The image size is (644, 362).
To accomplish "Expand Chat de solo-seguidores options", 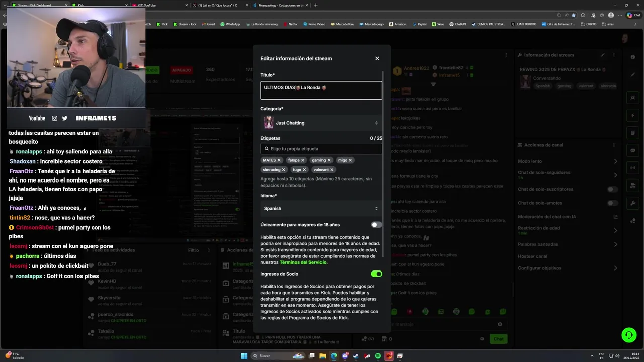I will pyautogui.click(x=615, y=175).
